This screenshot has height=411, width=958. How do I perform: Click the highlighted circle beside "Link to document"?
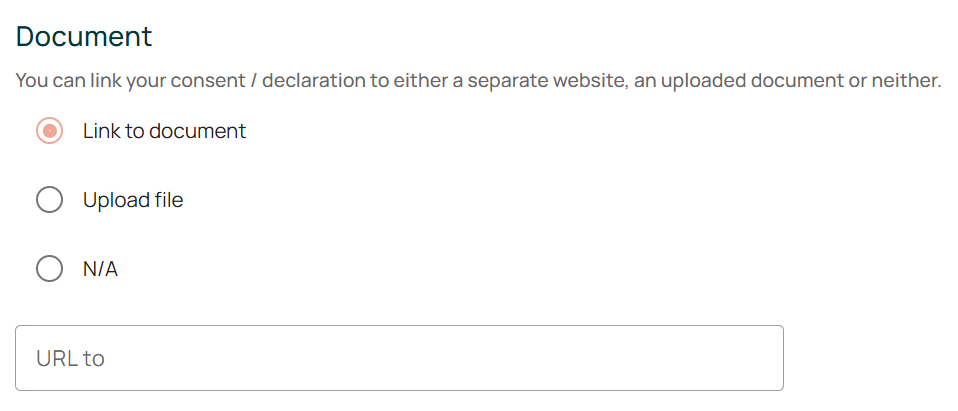(x=49, y=131)
